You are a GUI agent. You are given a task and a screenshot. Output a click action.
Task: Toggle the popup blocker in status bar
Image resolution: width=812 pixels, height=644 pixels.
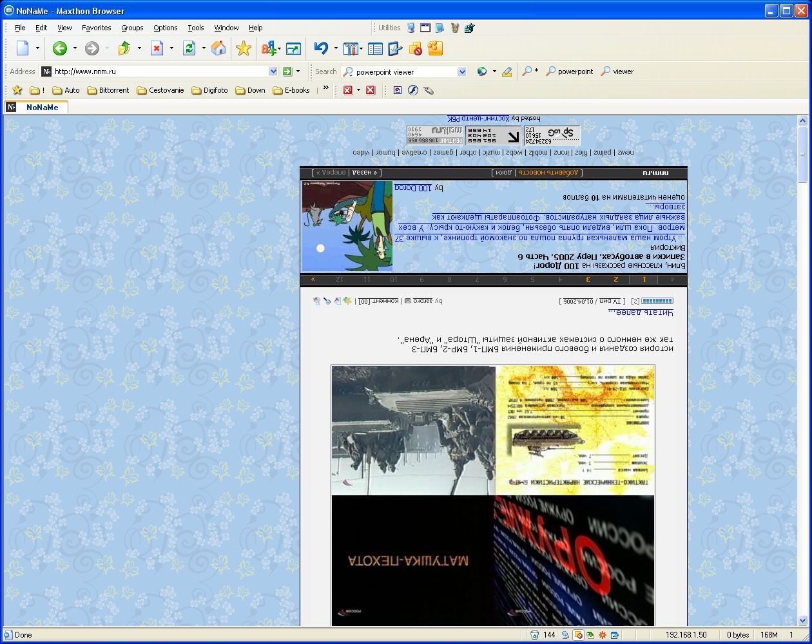tap(578, 635)
